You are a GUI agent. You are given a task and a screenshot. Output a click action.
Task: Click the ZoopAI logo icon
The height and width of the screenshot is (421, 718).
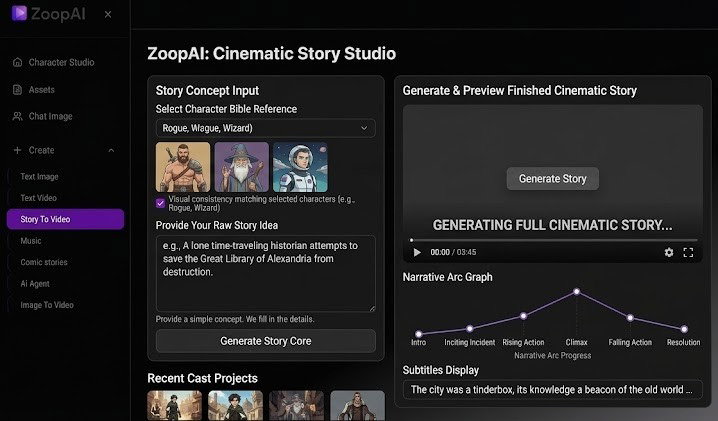19,13
